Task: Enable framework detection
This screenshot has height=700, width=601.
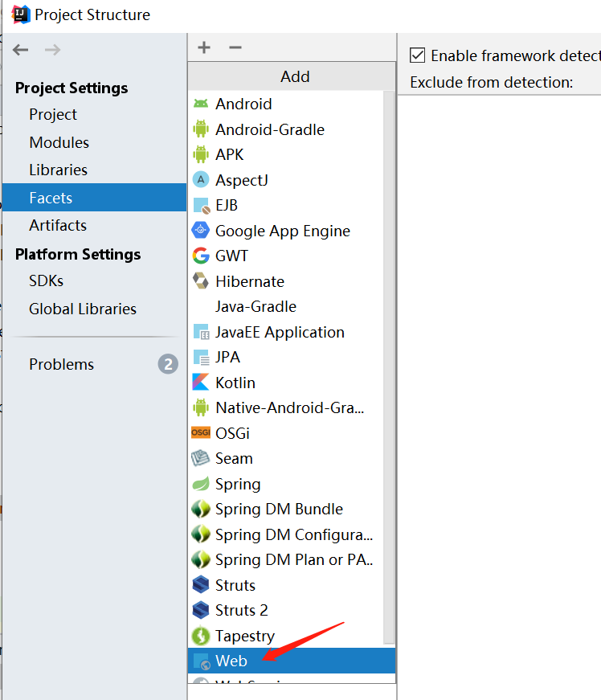Action: [416, 55]
